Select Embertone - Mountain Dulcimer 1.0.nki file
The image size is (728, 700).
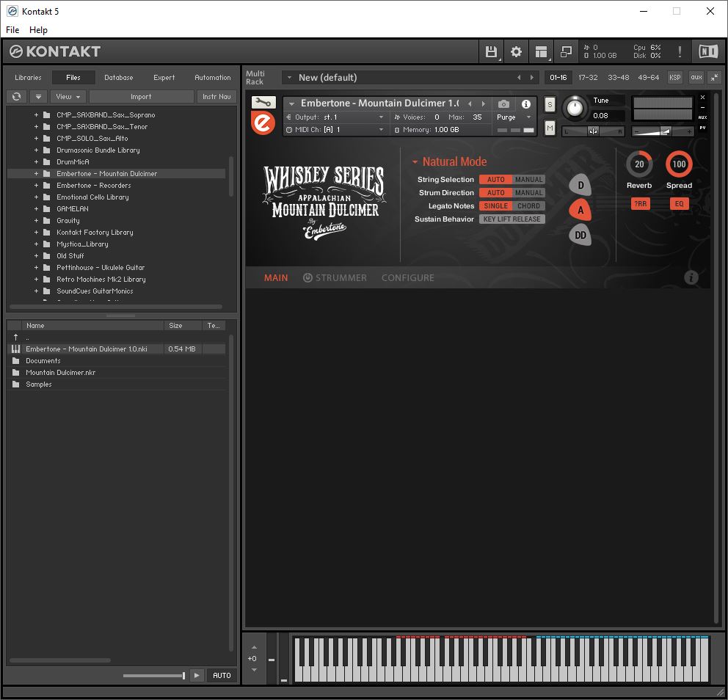[116, 349]
